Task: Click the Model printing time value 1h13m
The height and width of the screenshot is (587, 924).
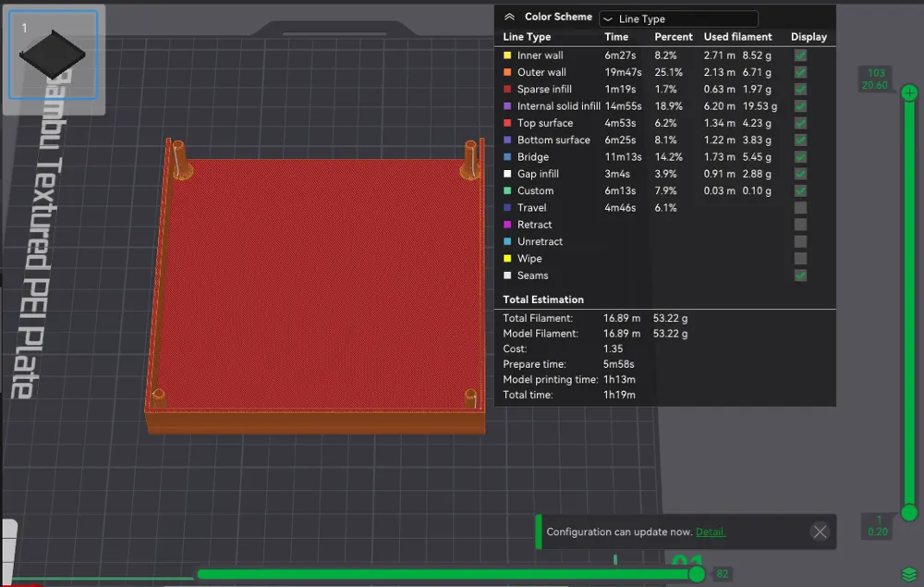Action: (x=619, y=380)
